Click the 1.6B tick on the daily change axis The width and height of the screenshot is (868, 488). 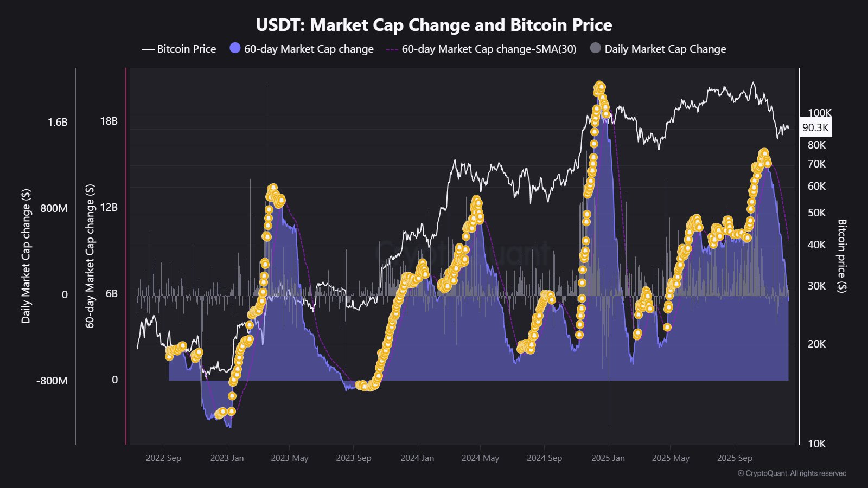[x=58, y=122]
